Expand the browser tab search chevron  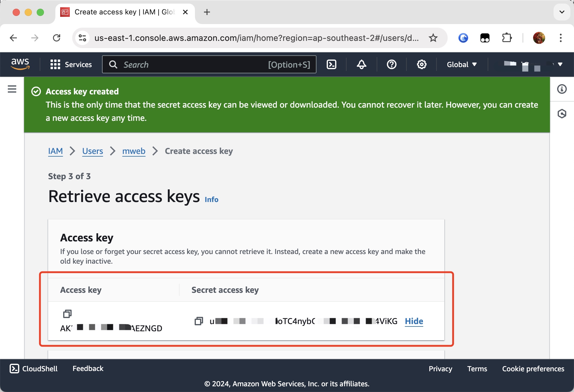[562, 12]
